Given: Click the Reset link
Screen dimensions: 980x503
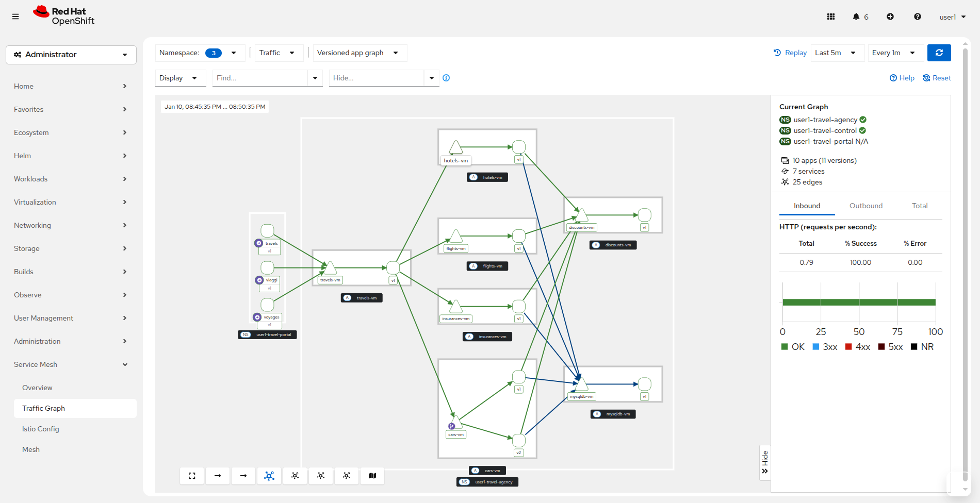Looking at the screenshot, I should point(937,78).
